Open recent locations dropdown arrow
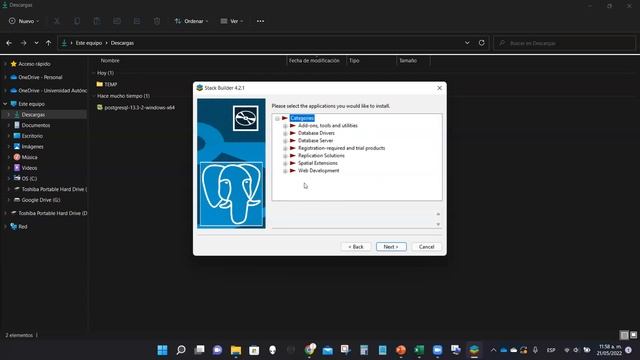The height and width of the screenshot is (360, 640). click(36, 43)
